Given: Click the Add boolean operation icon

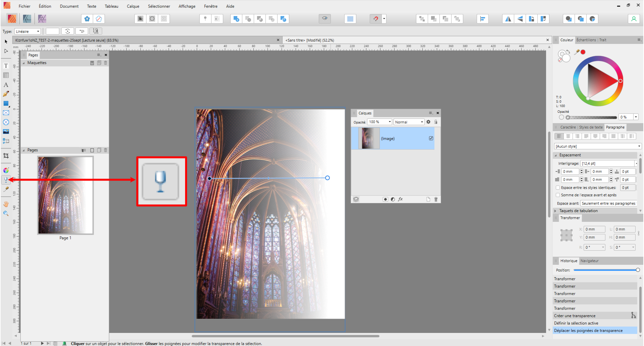Looking at the screenshot, I should click(x=236, y=19).
